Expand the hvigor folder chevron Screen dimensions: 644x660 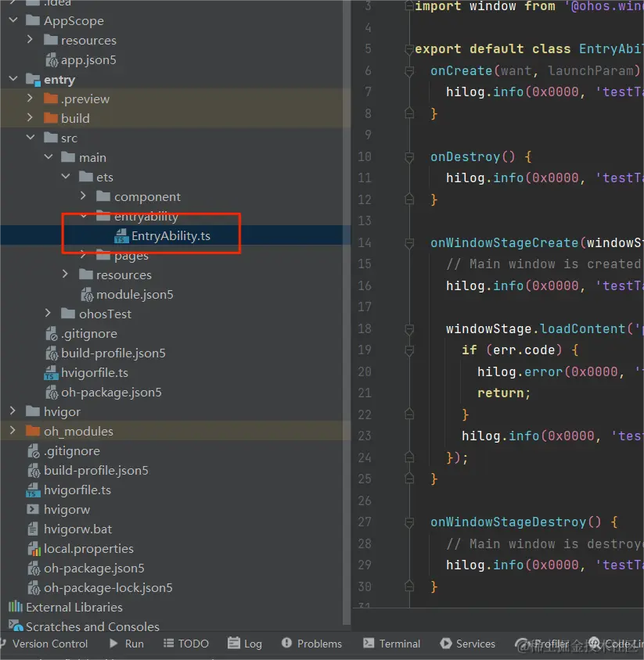tap(13, 411)
